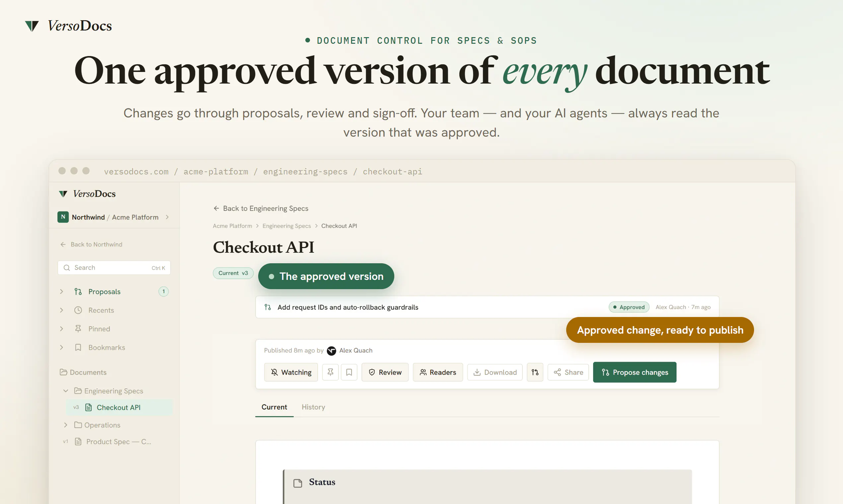Focus the Search field
The height and width of the screenshot is (504, 843).
tap(114, 268)
